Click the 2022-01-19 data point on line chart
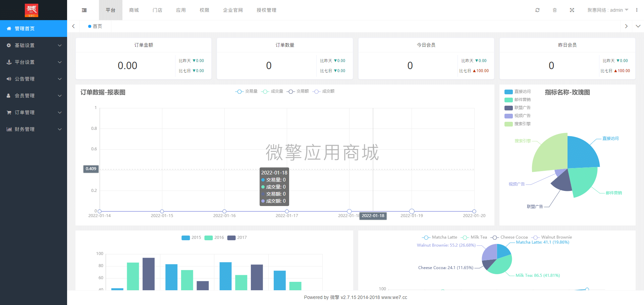 [412, 211]
